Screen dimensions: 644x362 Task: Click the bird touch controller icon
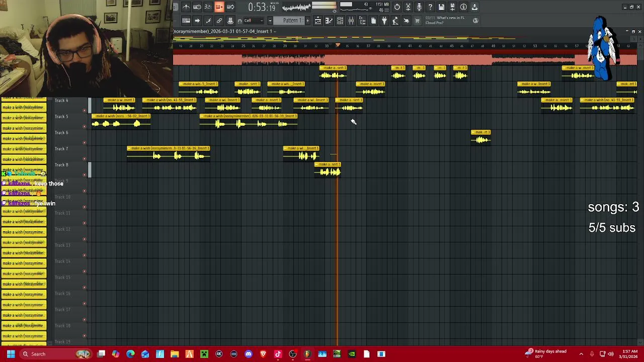407,21
